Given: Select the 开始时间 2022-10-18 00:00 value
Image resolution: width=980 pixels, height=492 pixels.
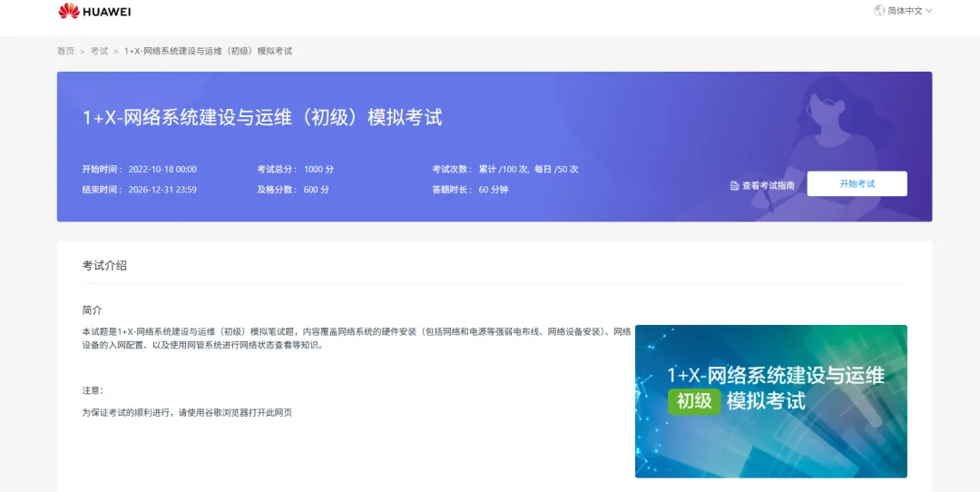Looking at the screenshot, I should [162, 170].
